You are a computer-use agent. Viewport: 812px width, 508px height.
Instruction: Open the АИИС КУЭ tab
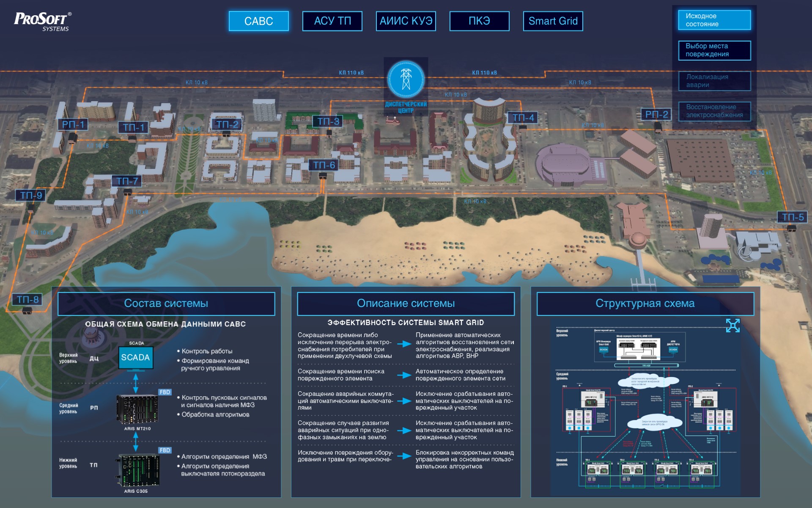point(406,21)
